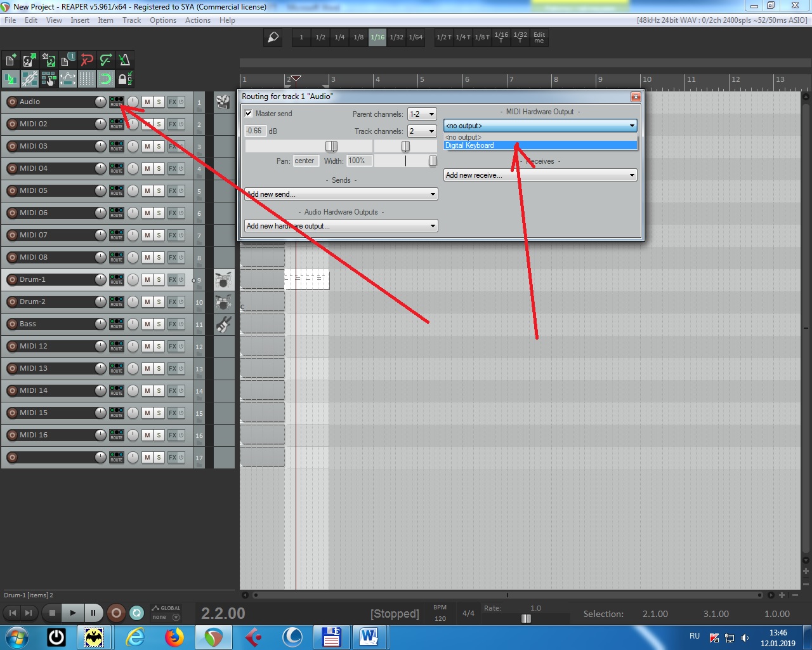Open Internet Explorer from the taskbar

(135, 637)
